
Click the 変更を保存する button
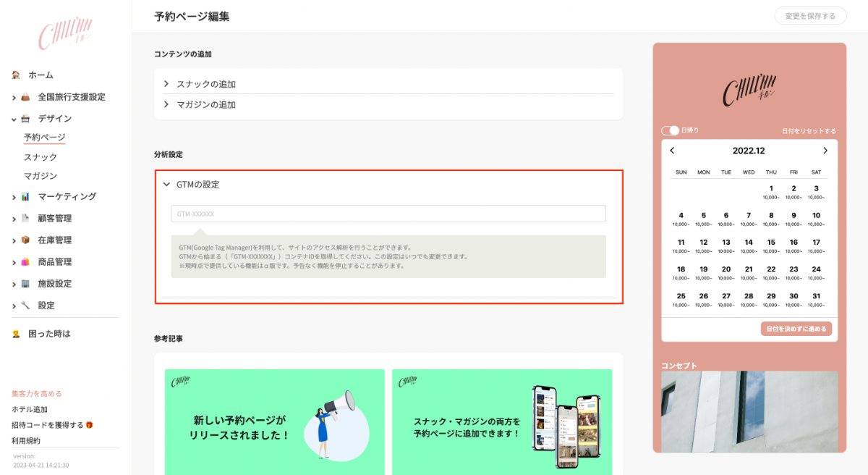point(810,16)
